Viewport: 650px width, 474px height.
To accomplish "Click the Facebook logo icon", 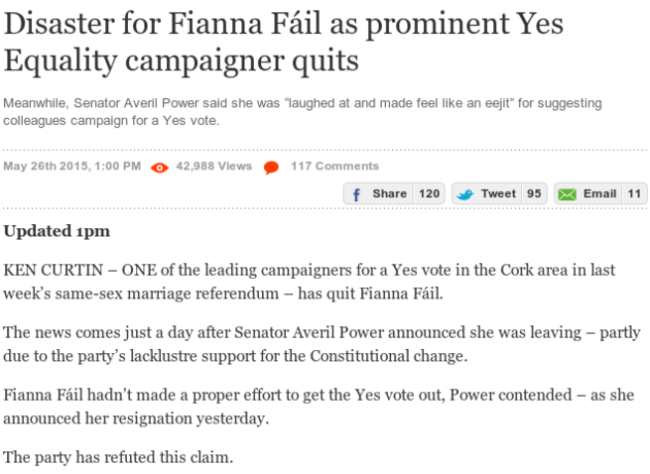I will 356,194.
